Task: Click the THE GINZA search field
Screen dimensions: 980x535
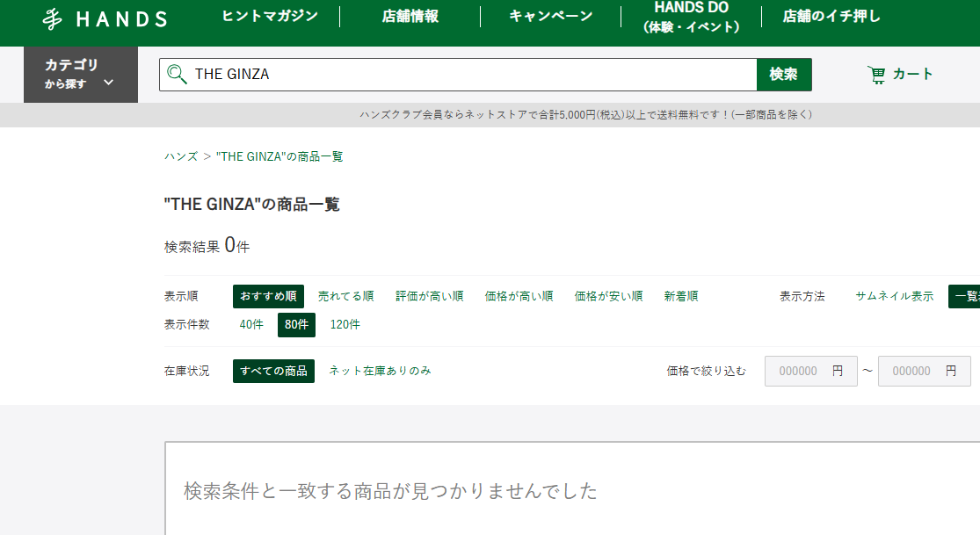Action: (458, 75)
